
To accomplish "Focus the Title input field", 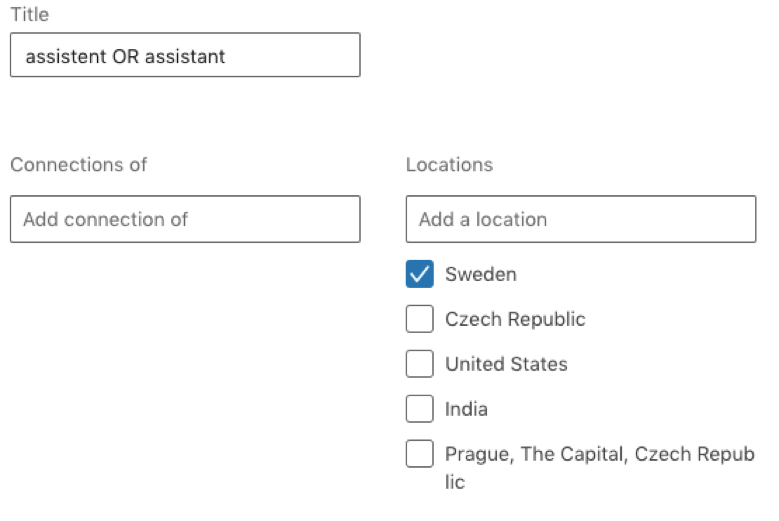I will coord(185,55).
